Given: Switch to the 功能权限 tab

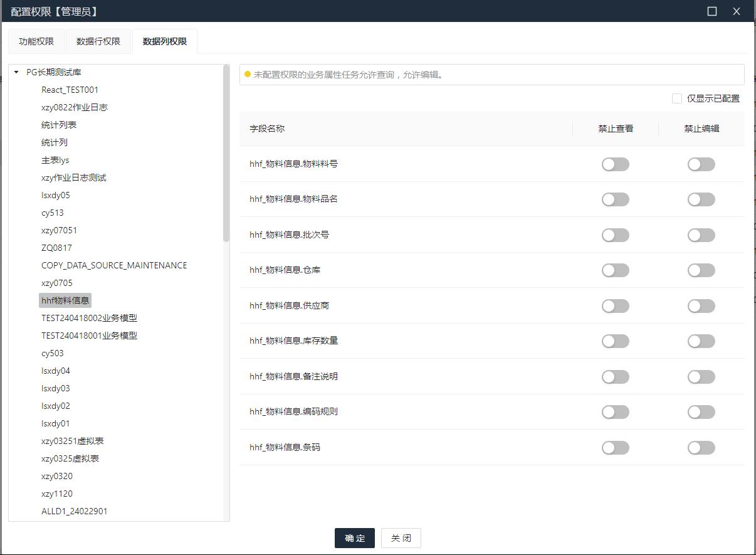Looking at the screenshot, I should (x=36, y=41).
